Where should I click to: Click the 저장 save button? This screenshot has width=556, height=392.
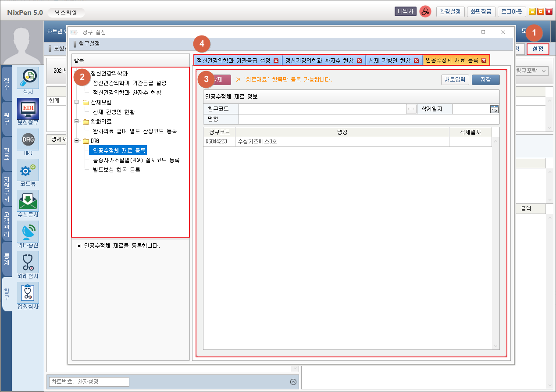[485, 80]
